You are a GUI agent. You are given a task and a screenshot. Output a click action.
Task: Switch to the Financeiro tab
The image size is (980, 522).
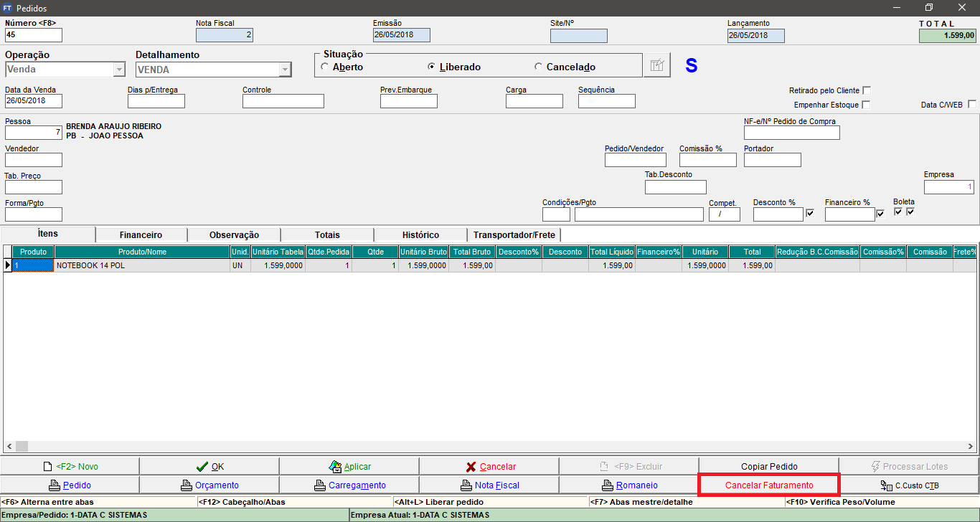point(141,234)
